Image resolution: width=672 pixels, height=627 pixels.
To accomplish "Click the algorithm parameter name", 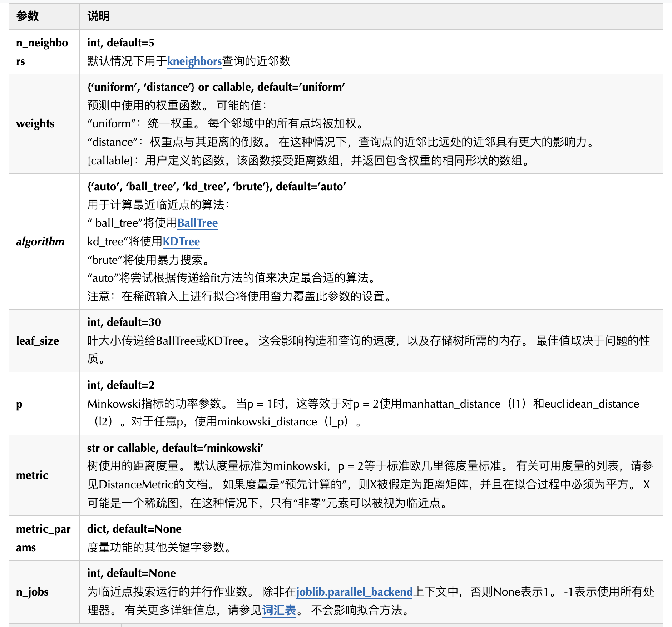I will tap(40, 241).
